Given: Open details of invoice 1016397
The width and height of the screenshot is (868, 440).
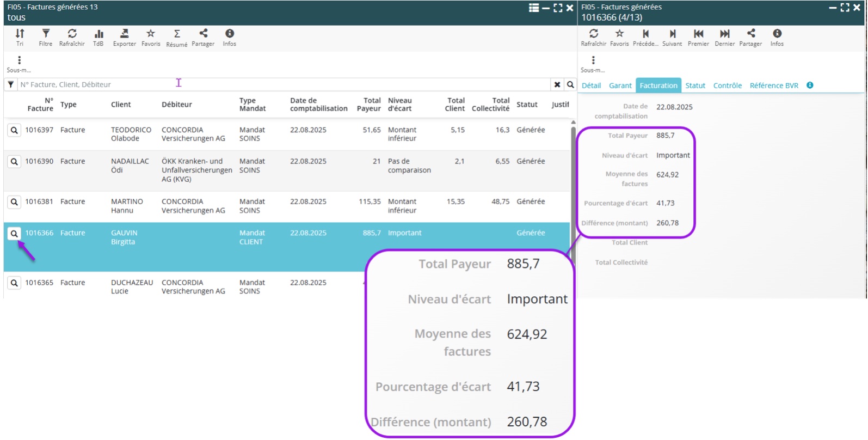Looking at the screenshot, I should (x=14, y=130).
